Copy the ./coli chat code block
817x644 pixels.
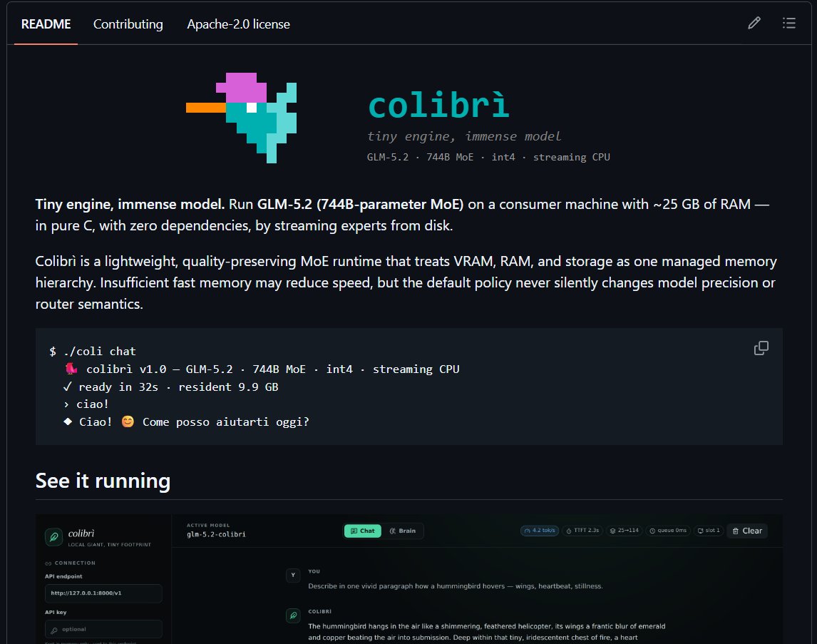[761, 347]
